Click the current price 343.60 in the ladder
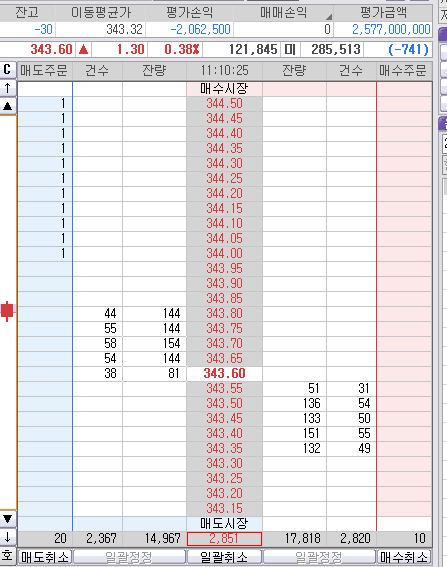 tap(224, 374)
